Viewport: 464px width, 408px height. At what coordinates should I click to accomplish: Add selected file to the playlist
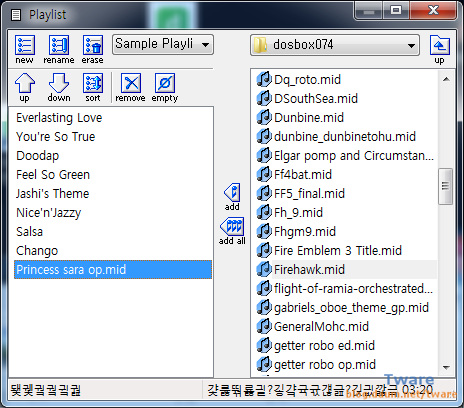pos(232,197)
